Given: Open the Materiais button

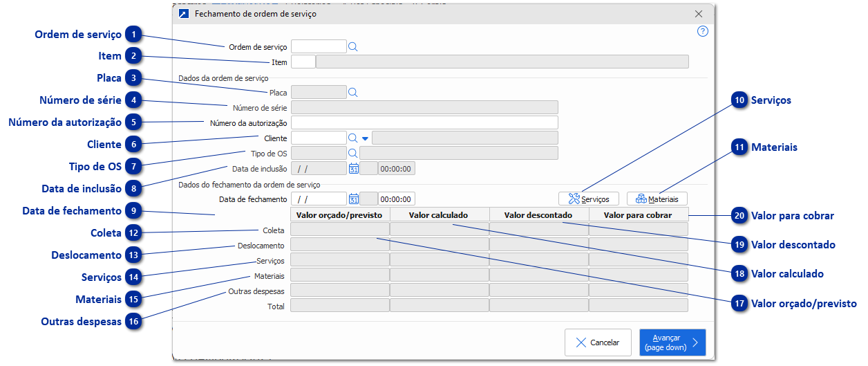Looking at the screenshot, I should 657,199.
